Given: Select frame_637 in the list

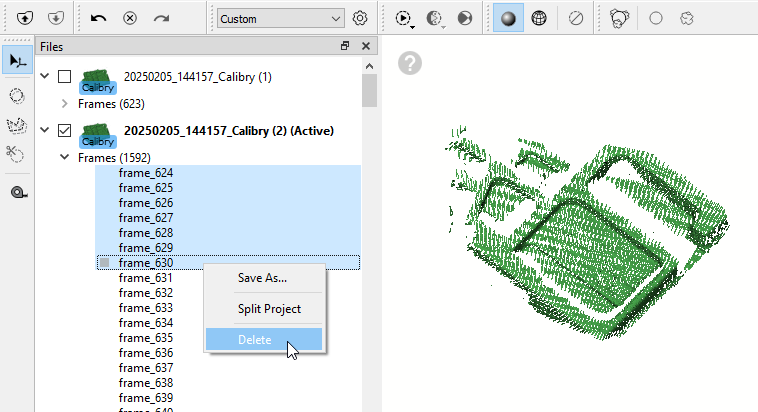Looking at the screenshot, I should click(146, 368).
